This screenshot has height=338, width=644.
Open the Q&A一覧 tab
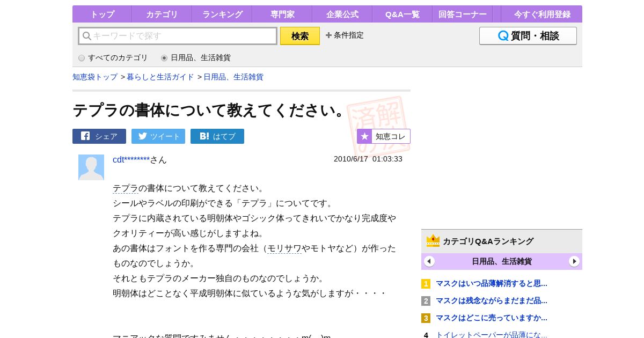[402, 14]
